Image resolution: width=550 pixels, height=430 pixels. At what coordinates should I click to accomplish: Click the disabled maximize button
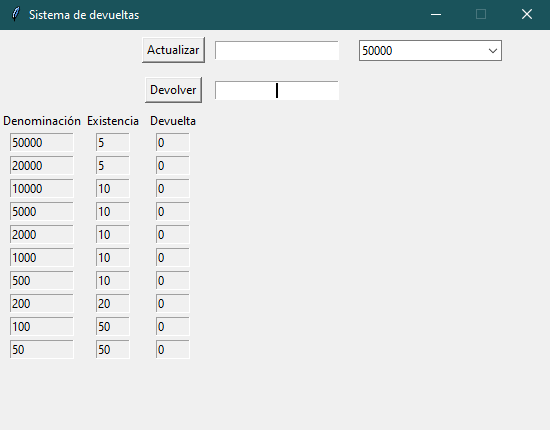481,14
